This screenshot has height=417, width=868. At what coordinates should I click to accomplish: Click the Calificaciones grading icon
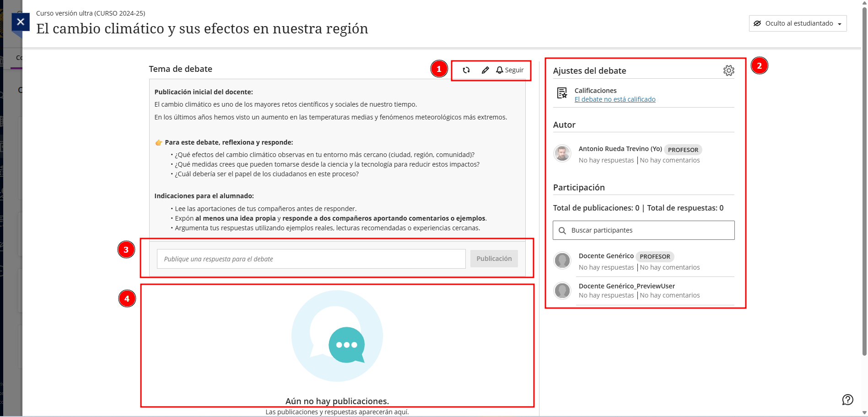coord(562,93)
